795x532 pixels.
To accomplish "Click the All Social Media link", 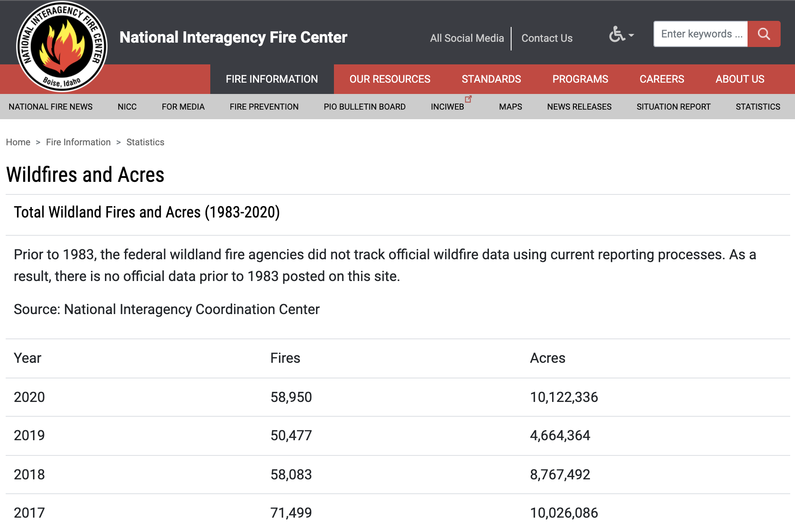I will click(x=467, y=38).
